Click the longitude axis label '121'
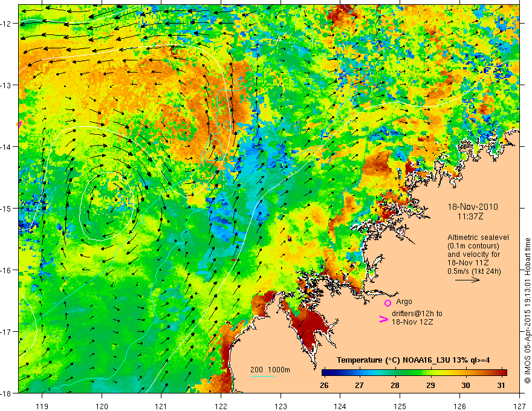 [161, 406]
